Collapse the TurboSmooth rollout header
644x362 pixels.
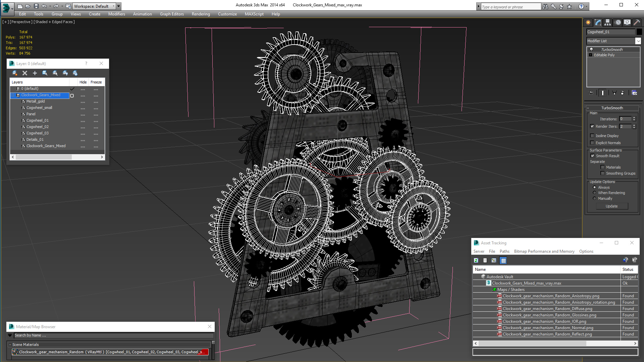612,108
